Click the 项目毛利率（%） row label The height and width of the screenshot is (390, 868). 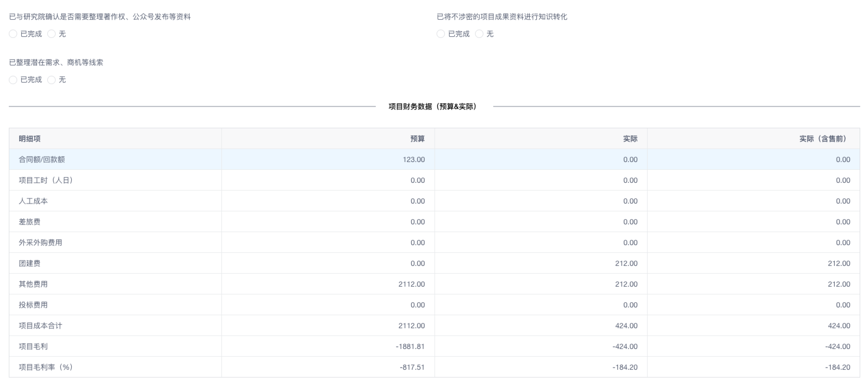[46, 367]
